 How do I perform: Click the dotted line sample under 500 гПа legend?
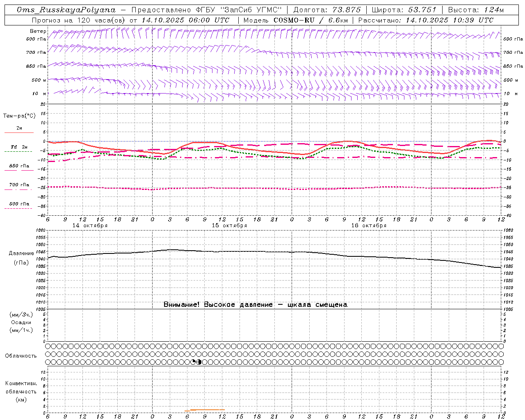pos(18,209)
